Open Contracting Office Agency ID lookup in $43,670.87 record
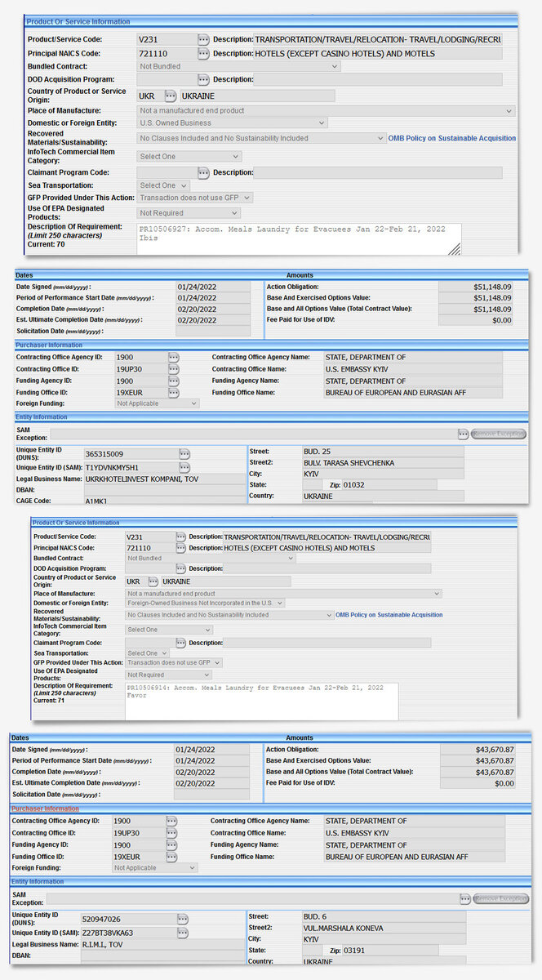This screenshot has width=542, height=980. 171,821
